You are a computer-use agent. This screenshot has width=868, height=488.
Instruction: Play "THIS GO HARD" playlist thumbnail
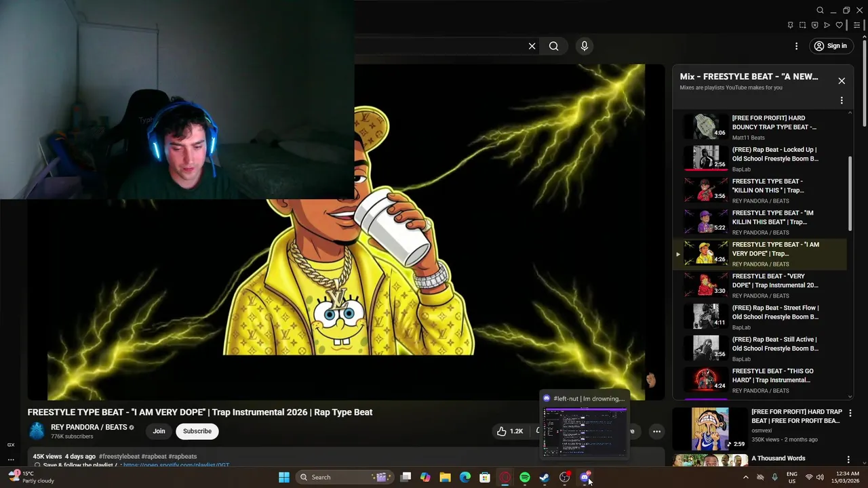pos(706,380)
